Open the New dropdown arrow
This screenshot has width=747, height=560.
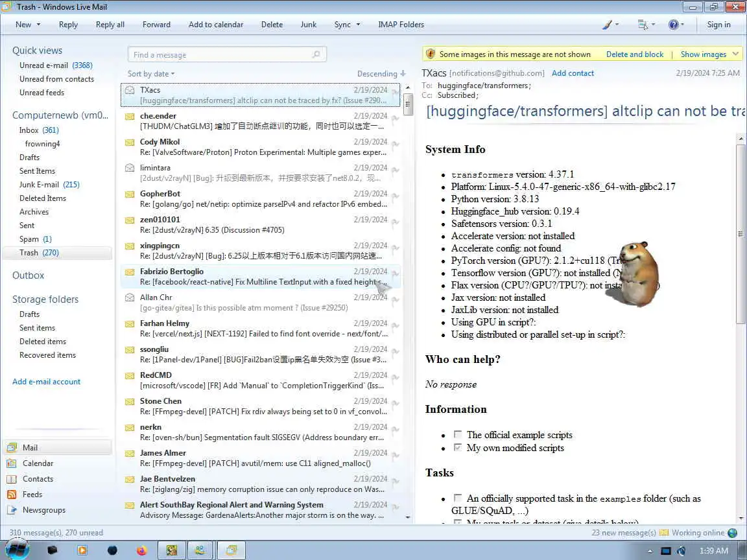pos(39,24)
